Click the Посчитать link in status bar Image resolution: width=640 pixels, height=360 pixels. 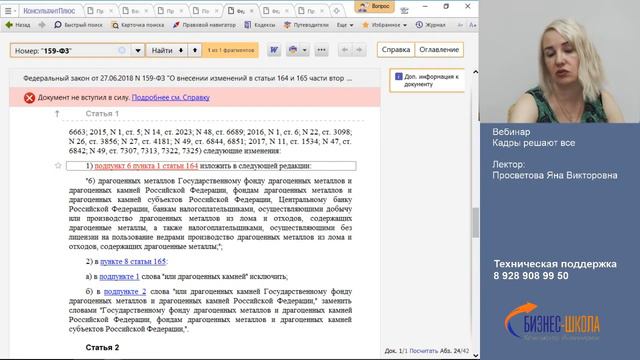coord(424,351)
